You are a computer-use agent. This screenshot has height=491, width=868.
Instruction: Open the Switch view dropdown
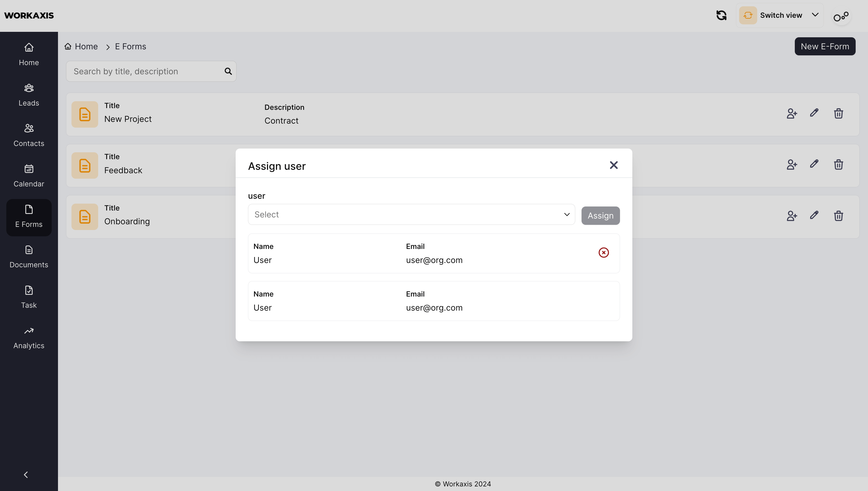click(x=780, y=15)
